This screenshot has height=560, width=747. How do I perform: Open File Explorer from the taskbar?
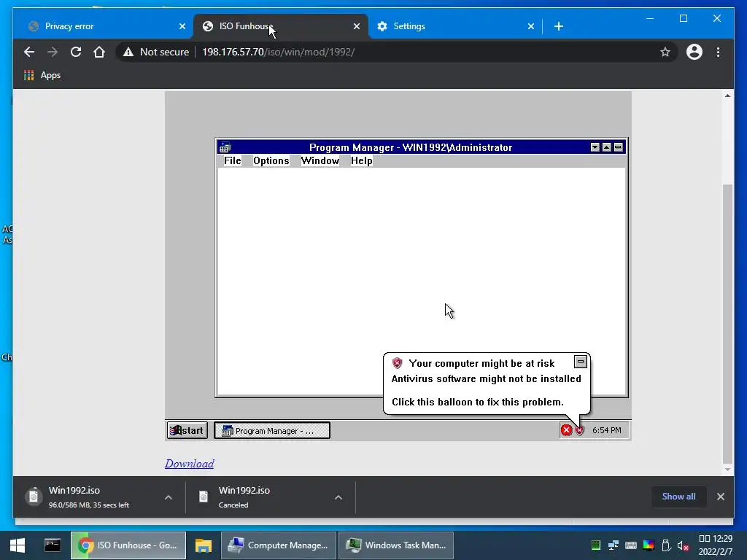click(203, 545)
